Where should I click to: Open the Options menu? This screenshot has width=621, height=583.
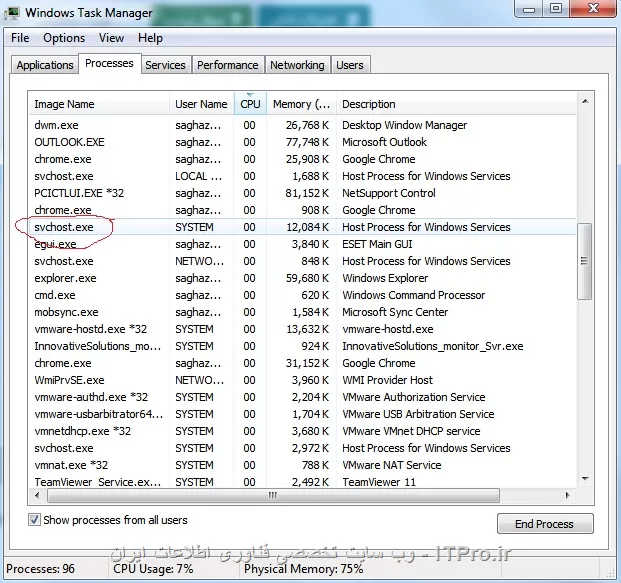point(64,38)
